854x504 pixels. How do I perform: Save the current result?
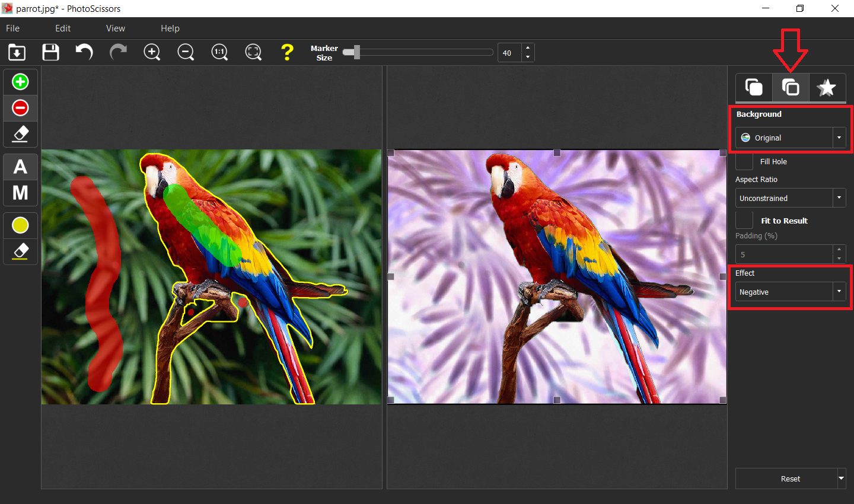(x=50, y=52)
